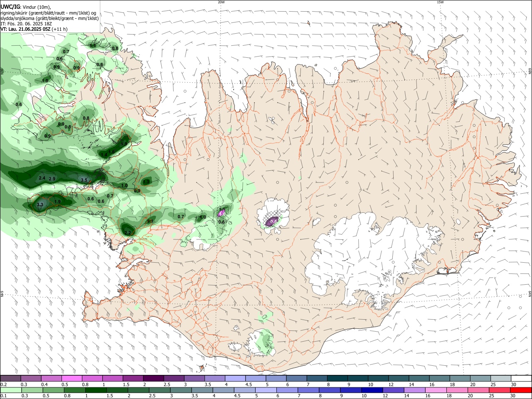Click the 'slydda/snjókoma (grátt/bleikt/grænt - mm/1klst)' line
This screenshot has height=399, width=532.
click(49, 18)
